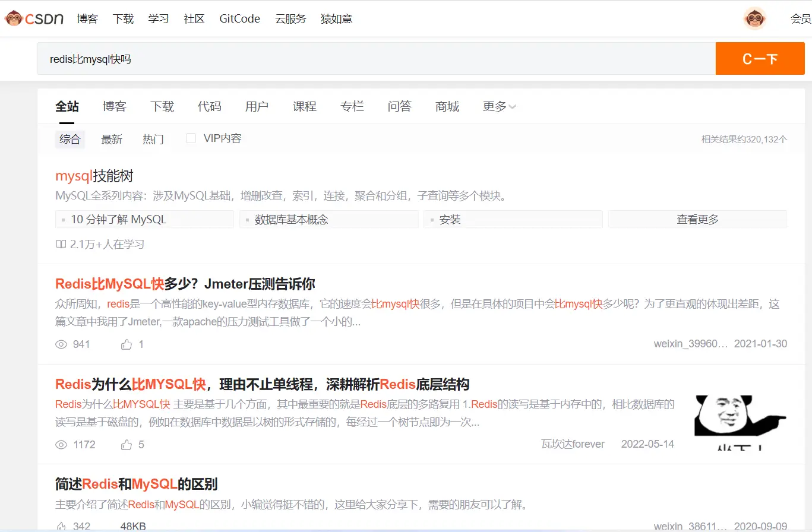The height and width of the screenshot is (532, 812).
Task: Click the 48KB file size
Action: pos(133,526)
